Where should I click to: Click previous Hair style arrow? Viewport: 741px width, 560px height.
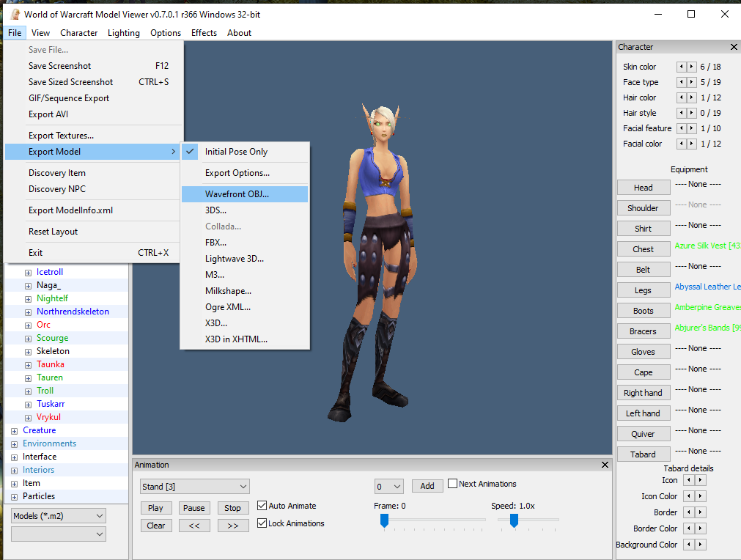pyautogui.click(x=682, y=113)
